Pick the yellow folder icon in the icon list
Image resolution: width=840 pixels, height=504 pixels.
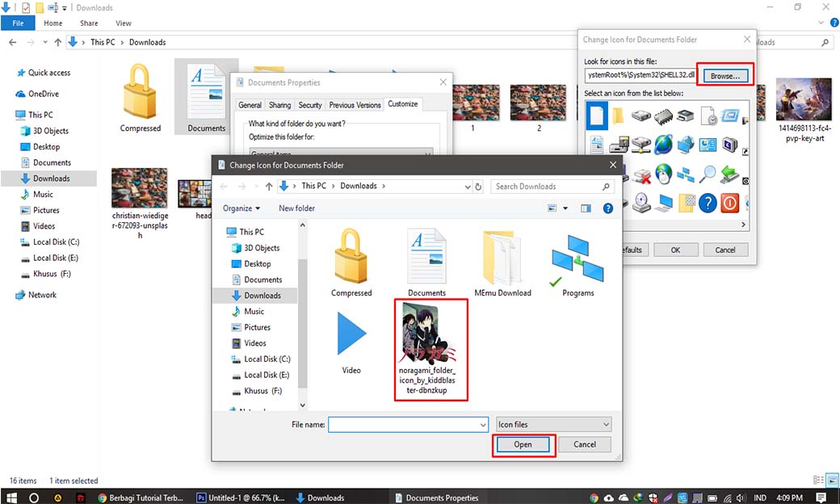[618, 115]
